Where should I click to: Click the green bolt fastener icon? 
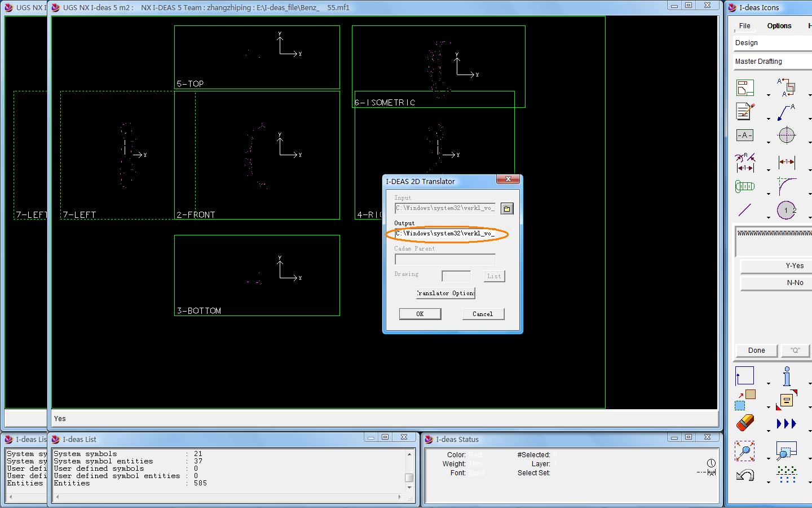(x=745, y=186)
